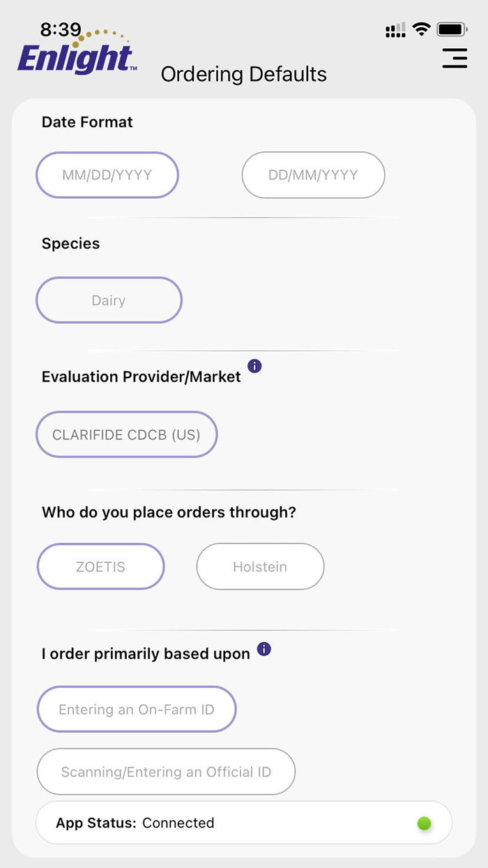Tap the Evaluation Provider/Market info icon
Viewport: 488px width, 868px height.
pyautogui.click(x=254, y=366)
